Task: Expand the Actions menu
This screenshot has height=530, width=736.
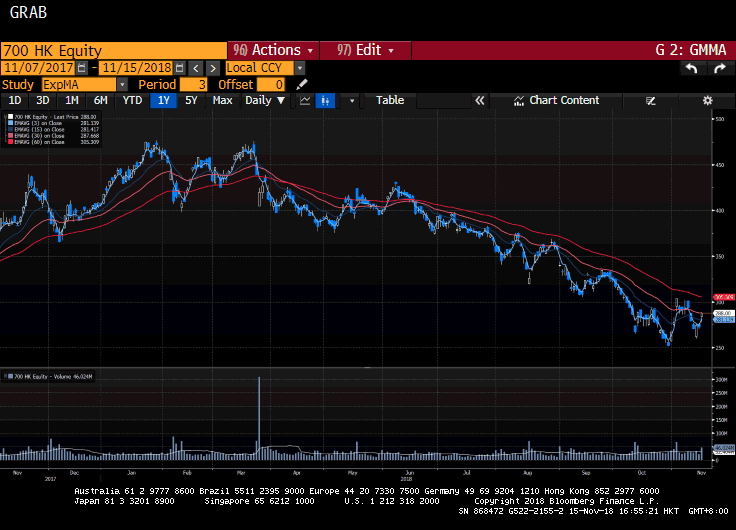Action: click(x=273, y=50)
